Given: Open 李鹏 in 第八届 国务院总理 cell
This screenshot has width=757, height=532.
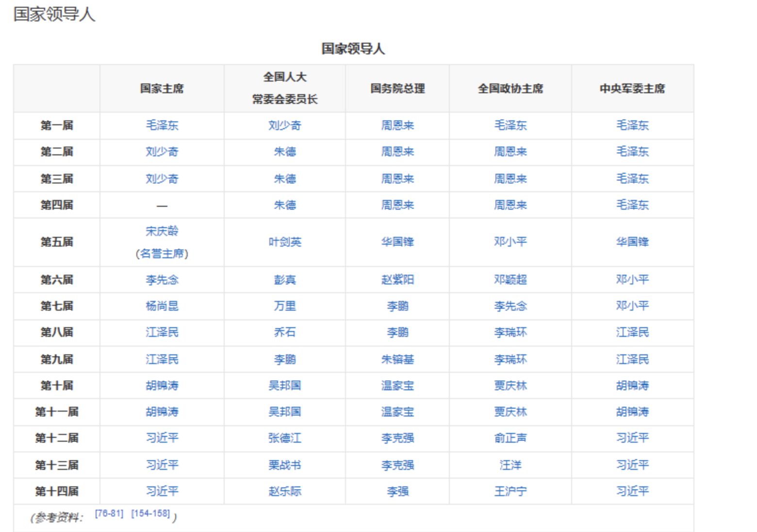Looking at the screenshot, I should point(397,332).
